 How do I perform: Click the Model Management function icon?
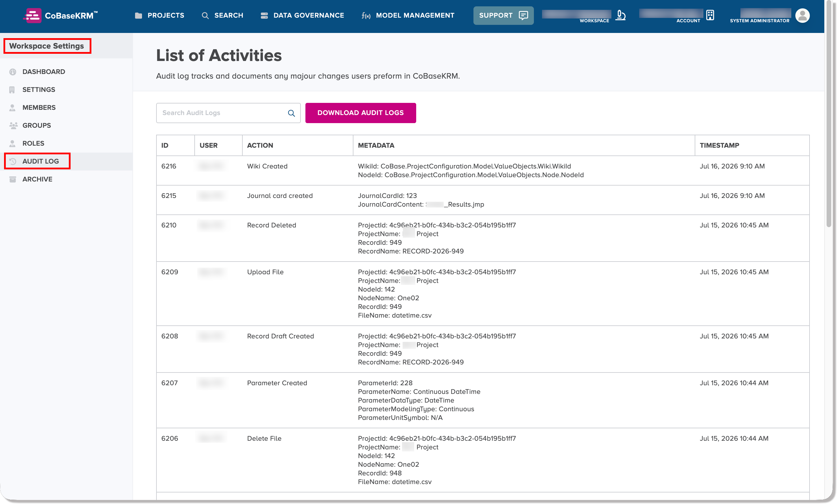pyautogui.click(x=366, y=16)
